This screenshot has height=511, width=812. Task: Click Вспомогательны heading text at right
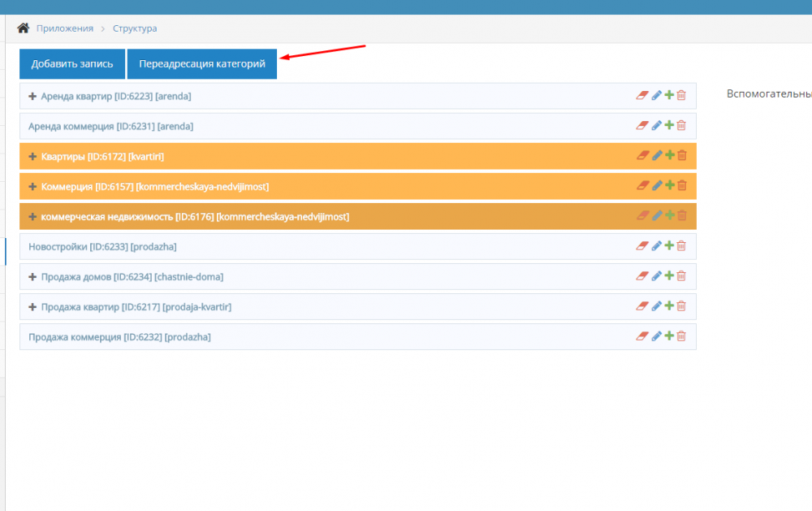click(x=769, y=93)
